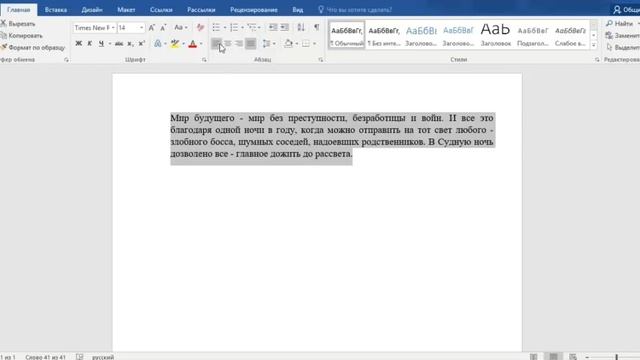Open the font name dropdown
Viewport: 640px width, 360px height.
click(113, 28)
